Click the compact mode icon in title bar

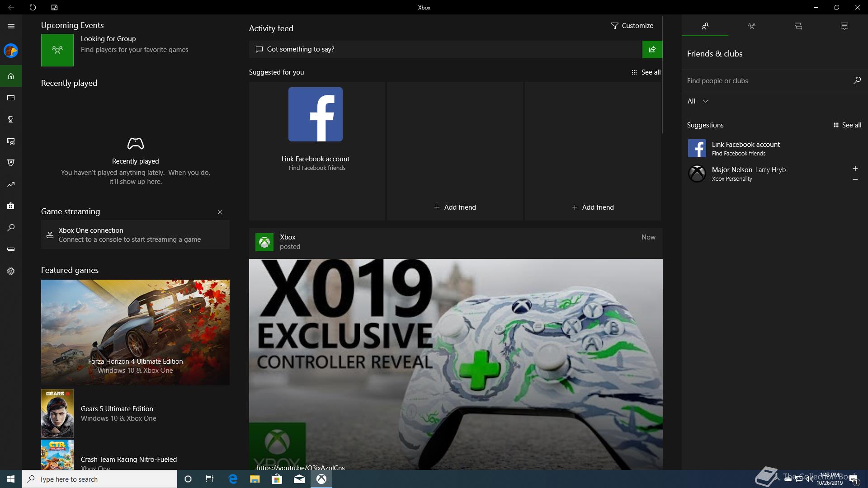pyautogui.click(x=54, y=7)
